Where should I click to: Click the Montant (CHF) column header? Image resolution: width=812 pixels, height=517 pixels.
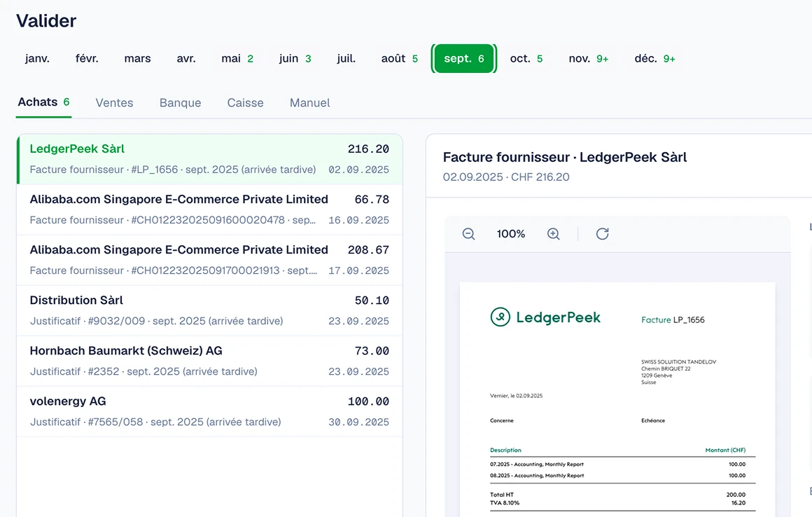coord(725,450)
